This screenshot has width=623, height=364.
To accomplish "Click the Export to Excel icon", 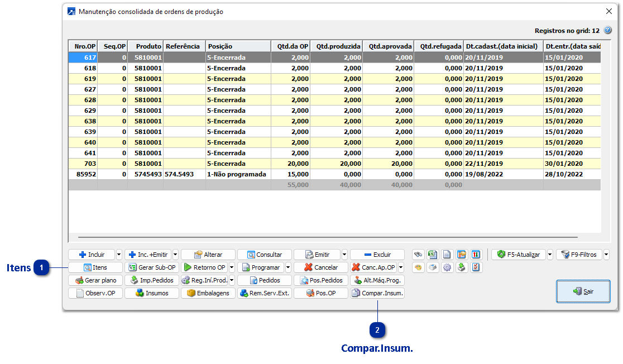I will point(433,254).
